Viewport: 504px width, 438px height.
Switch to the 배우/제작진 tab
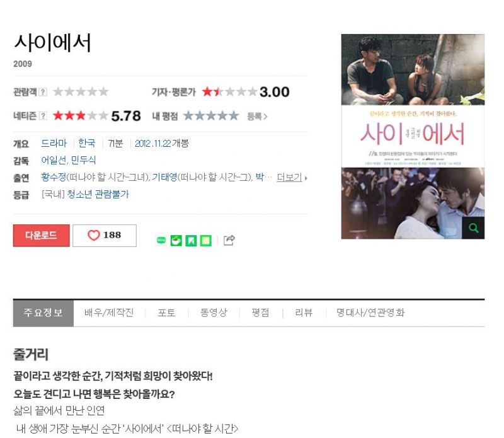click(x=109, y=313)
